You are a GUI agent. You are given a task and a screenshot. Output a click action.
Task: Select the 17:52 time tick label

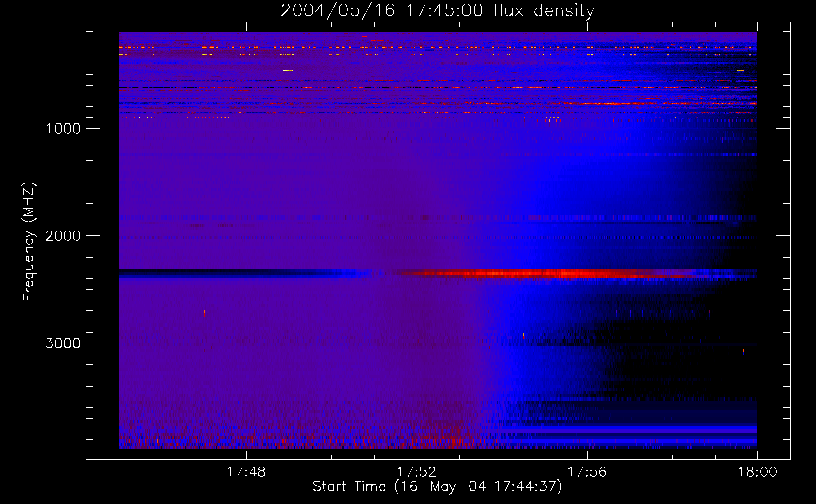pos(417,472)
